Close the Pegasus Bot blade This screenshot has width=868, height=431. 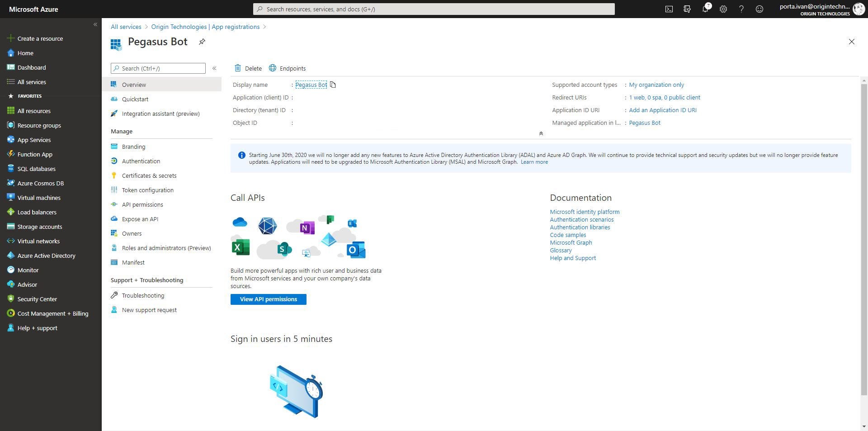pyautogui.click(x=851, y=42)
